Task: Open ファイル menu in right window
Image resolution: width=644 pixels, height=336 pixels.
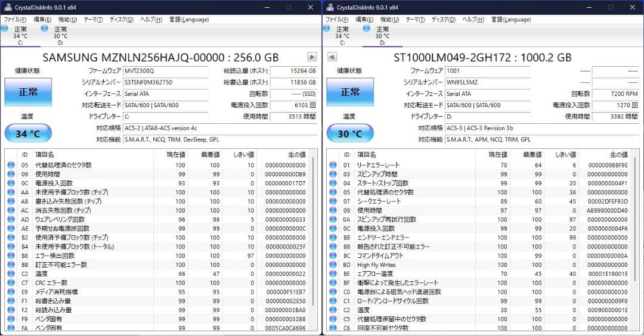Action: (337, 20)
